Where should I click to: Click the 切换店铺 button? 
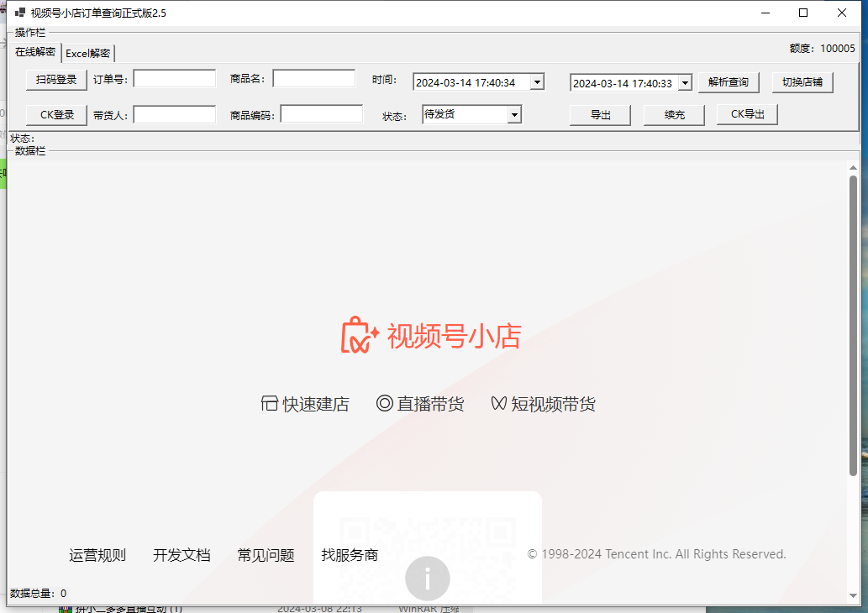[802, 82]
